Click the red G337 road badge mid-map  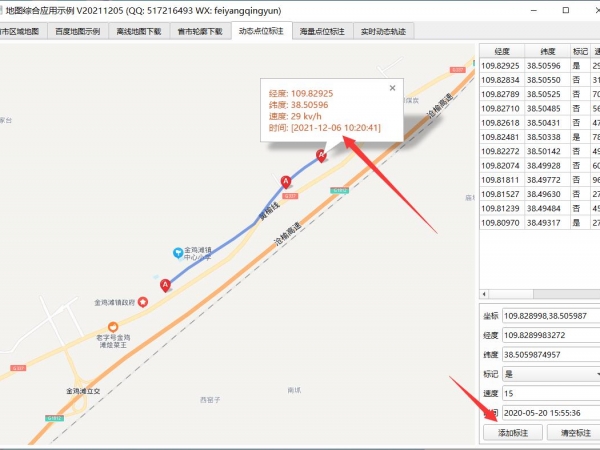pos(290,196)
